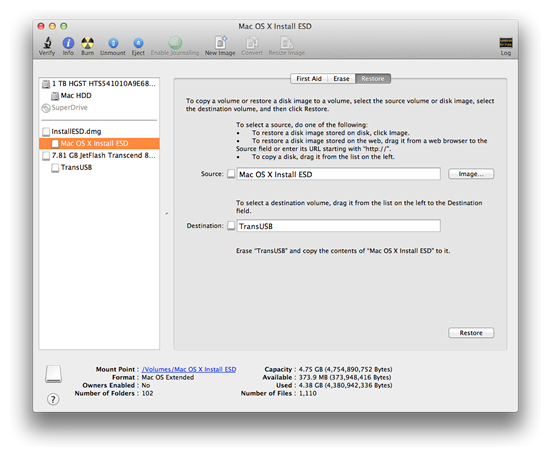The height and width of the screenshot is (457, 550).
Task: Click the Burn disc icon
Action: click(87, 43)
